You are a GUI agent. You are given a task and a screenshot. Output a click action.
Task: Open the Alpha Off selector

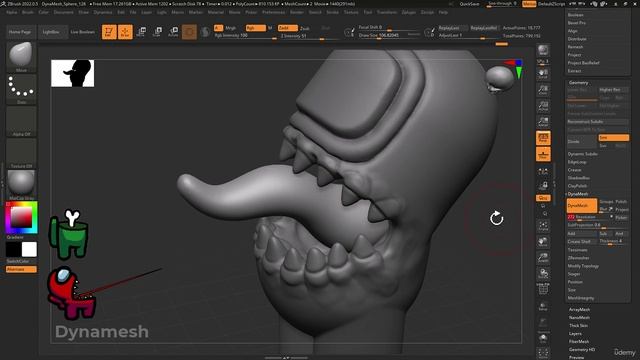click(21, 121)
